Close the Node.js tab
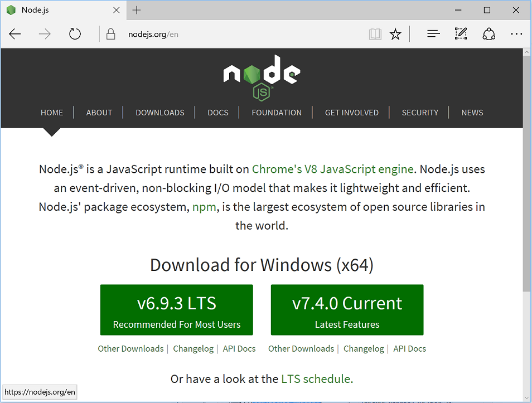The image size is (532, 403). click(117, 10)
